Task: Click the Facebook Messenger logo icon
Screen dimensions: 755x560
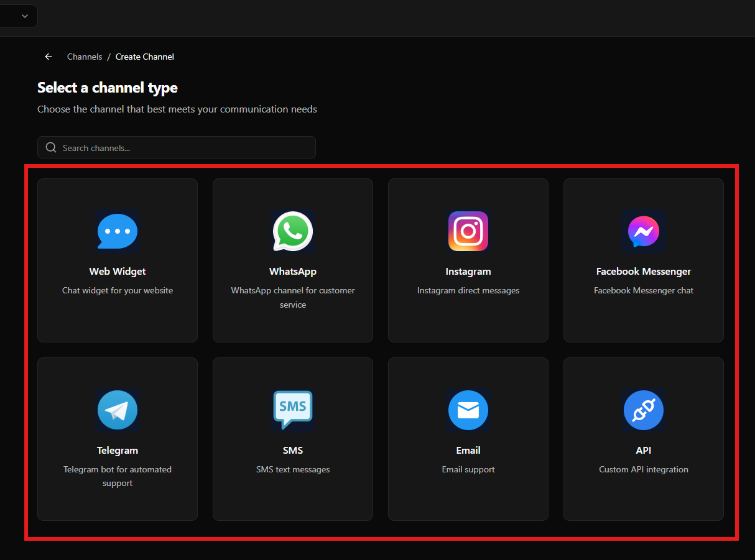Action: (644, 231)
